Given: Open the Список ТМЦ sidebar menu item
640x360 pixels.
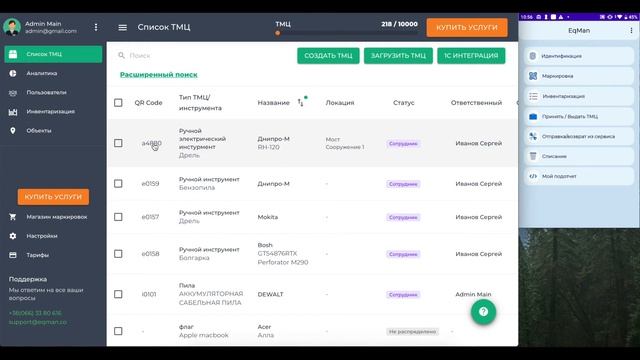Looking at the screenshot, I should (53, 54).
